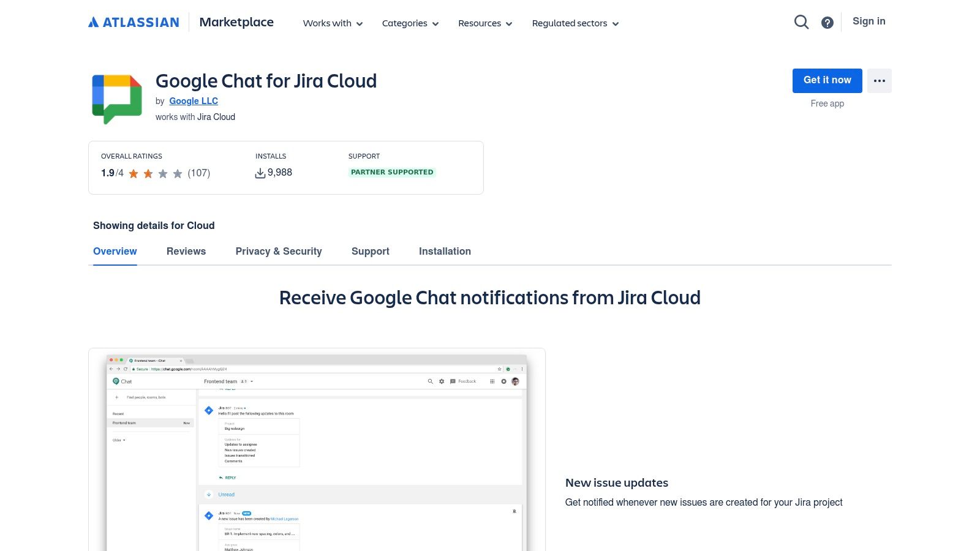Screen dimensions: 980x551
Task: Expand the Works with dropdown
Action: tap(332, 23)
